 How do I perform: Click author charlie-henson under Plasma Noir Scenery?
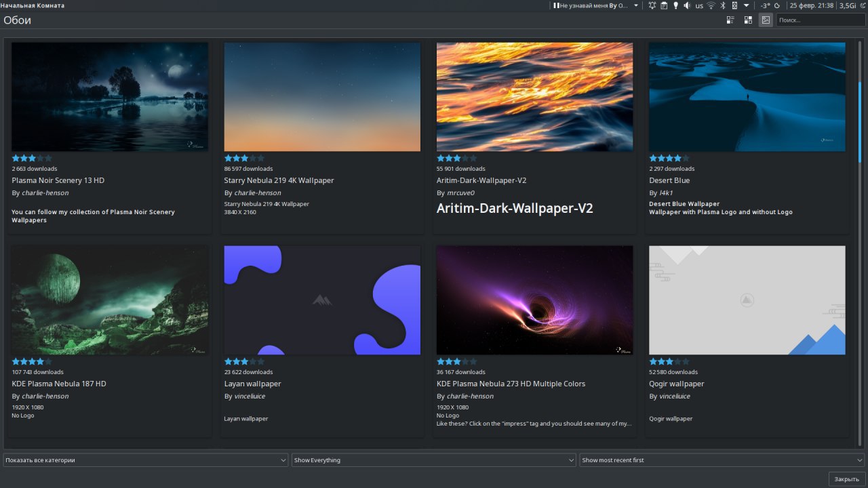click(x=45, y=193)
